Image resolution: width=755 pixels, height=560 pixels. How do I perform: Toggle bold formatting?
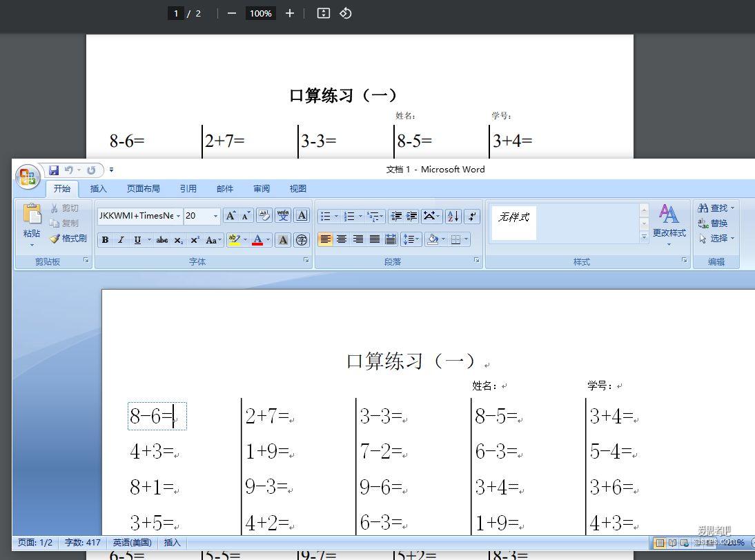click(105, 240)
